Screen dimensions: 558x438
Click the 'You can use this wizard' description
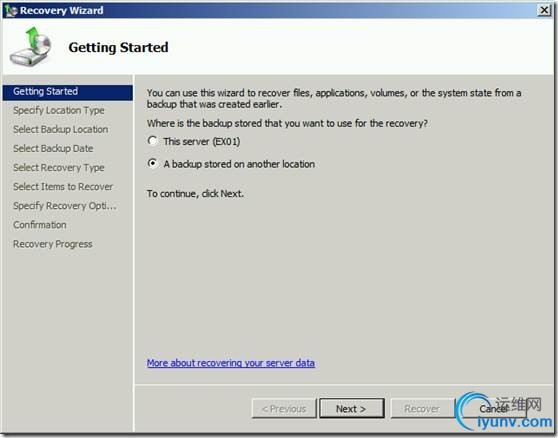[x=334, y=99]
